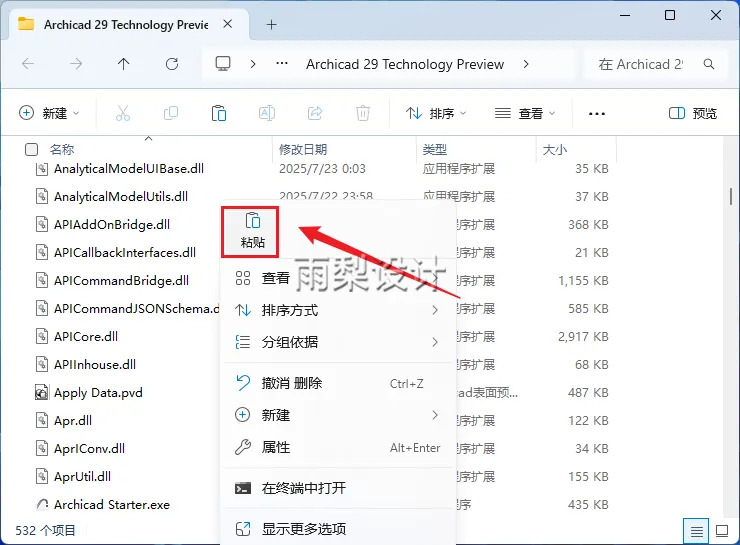The height and width of the screenshot is (545, 740).
Task: Click the vertical scrollbar thumb
Action: click(731, 196)
